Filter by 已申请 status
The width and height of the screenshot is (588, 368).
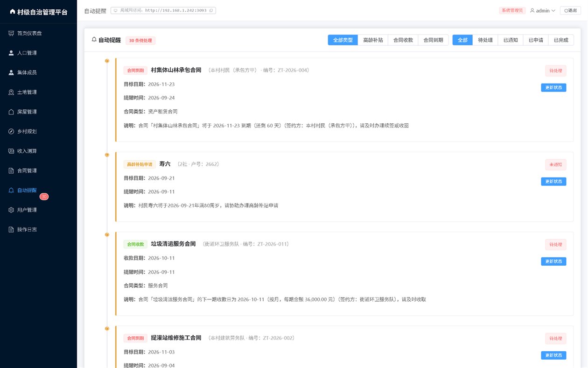(536, 40)
